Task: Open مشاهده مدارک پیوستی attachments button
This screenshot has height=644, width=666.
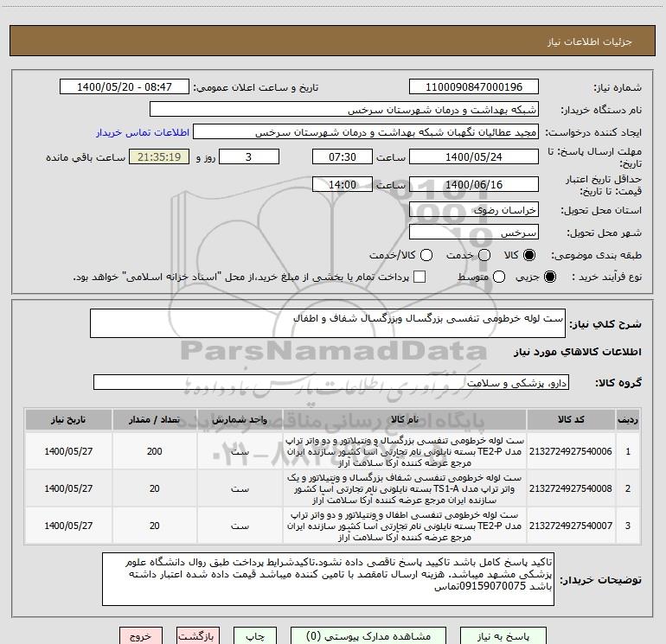Action: pyautogui.click(x=373, y=635)
